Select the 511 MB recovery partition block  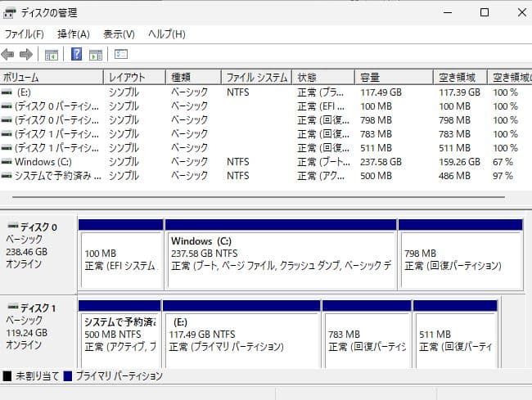(x=455, y=335)
